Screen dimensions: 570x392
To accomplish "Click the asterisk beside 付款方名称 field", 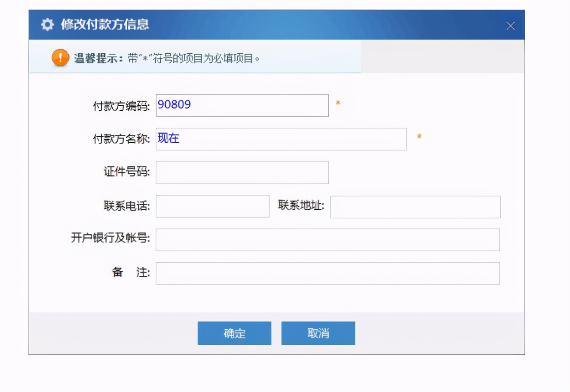I will click(x=419, y=137).
